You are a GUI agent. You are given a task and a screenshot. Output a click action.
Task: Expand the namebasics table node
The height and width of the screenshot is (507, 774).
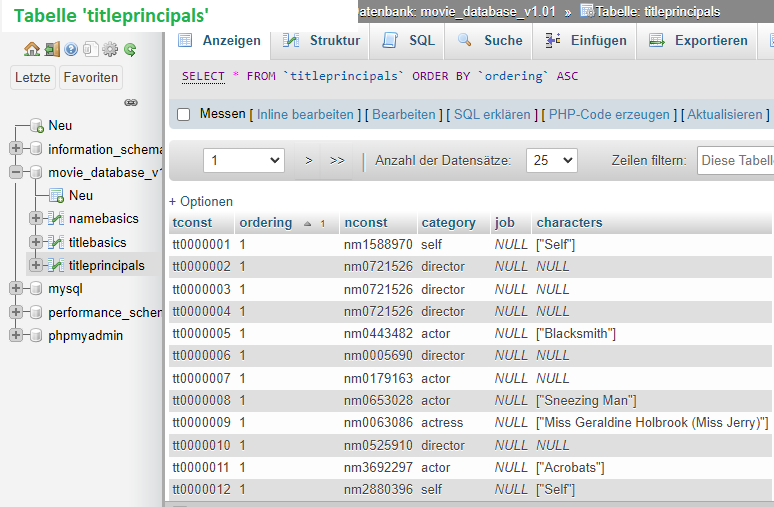click(x=36, y=218)
